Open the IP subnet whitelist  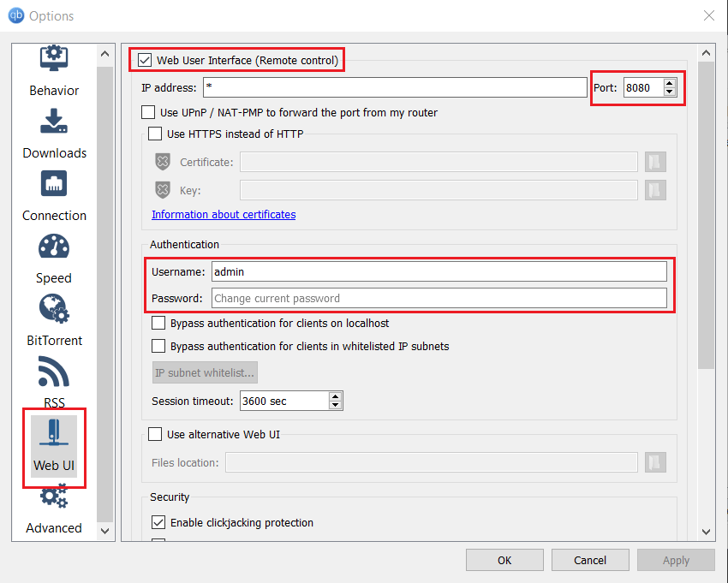(204, 372)
